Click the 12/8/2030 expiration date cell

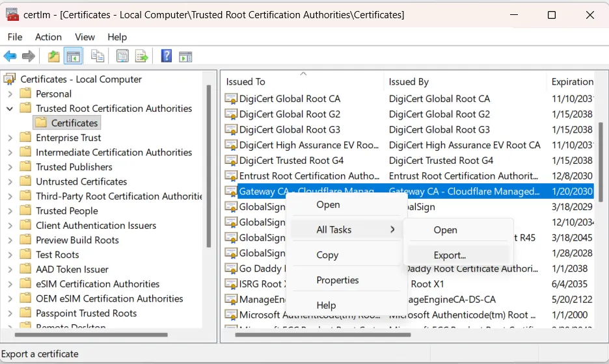click(x=572, y=176)
